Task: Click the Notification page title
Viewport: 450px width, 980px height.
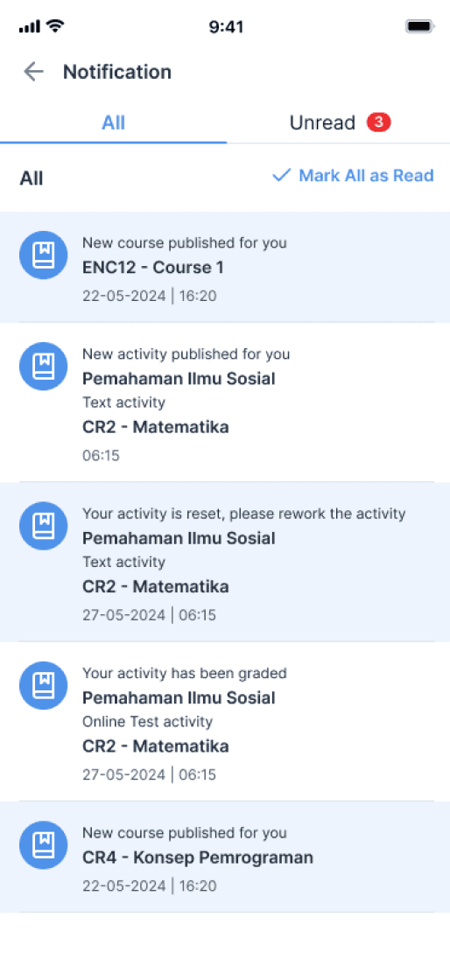Action: pos(117,72)
